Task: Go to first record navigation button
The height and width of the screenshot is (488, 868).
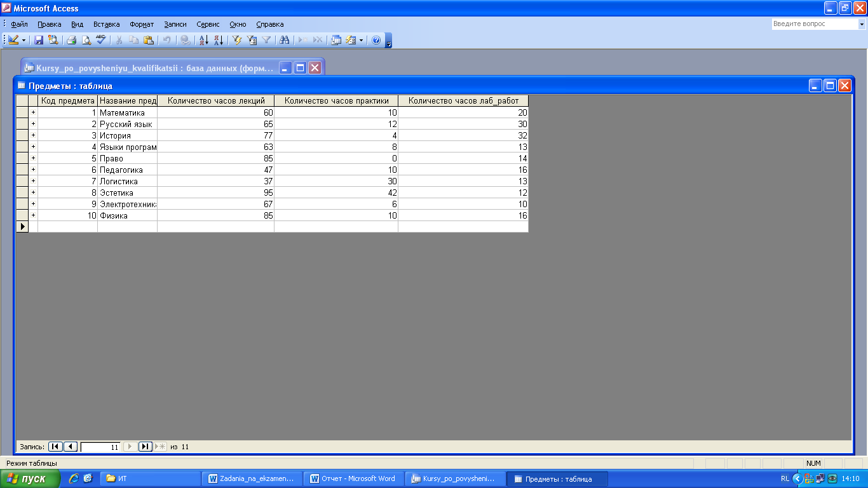Action: (55, 447)
